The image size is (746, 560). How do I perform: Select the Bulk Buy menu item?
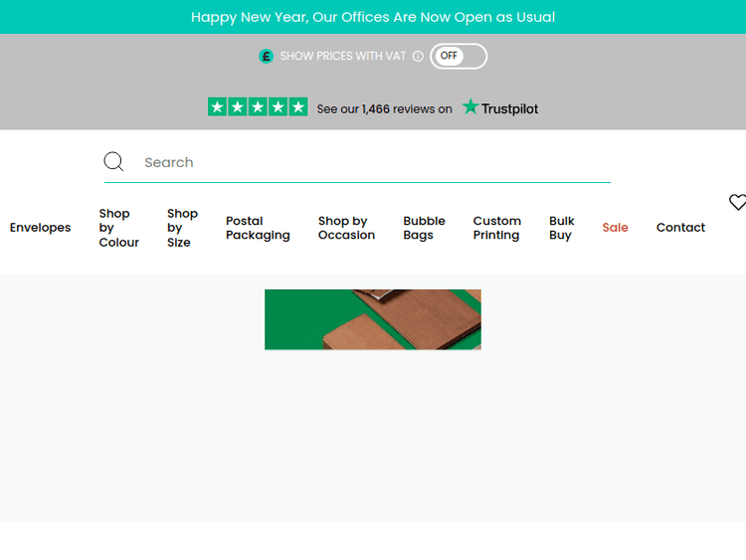[561, 228]
